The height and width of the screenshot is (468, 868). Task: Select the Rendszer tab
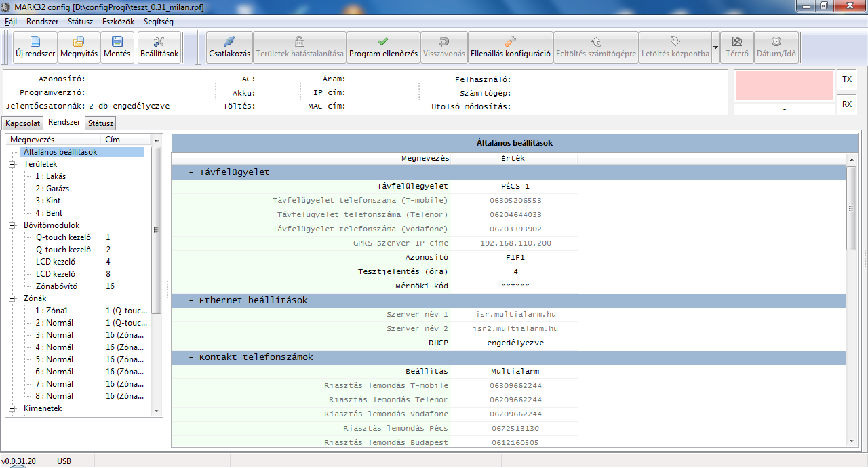[64, 122]
